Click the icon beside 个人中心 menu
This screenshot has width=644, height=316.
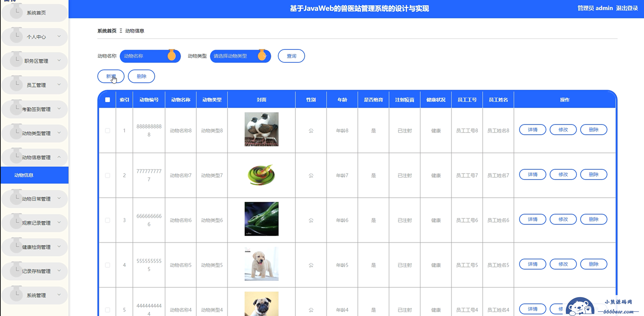(16, 35)
